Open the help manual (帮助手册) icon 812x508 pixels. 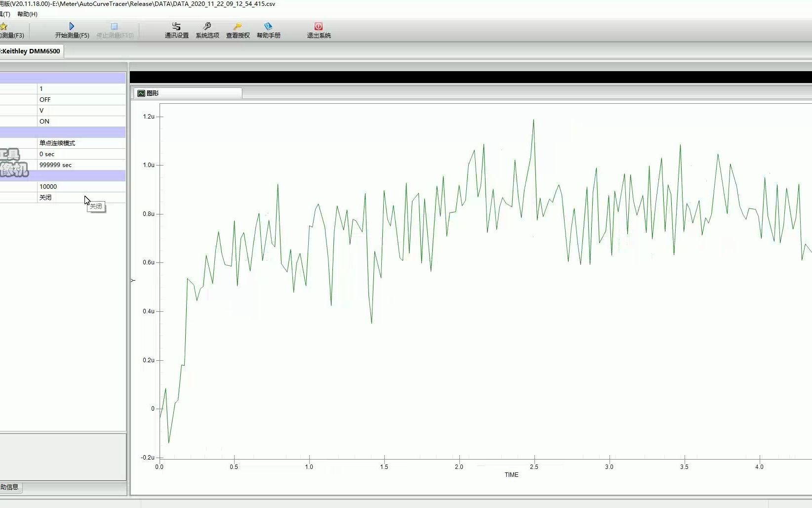coord(268,26)
